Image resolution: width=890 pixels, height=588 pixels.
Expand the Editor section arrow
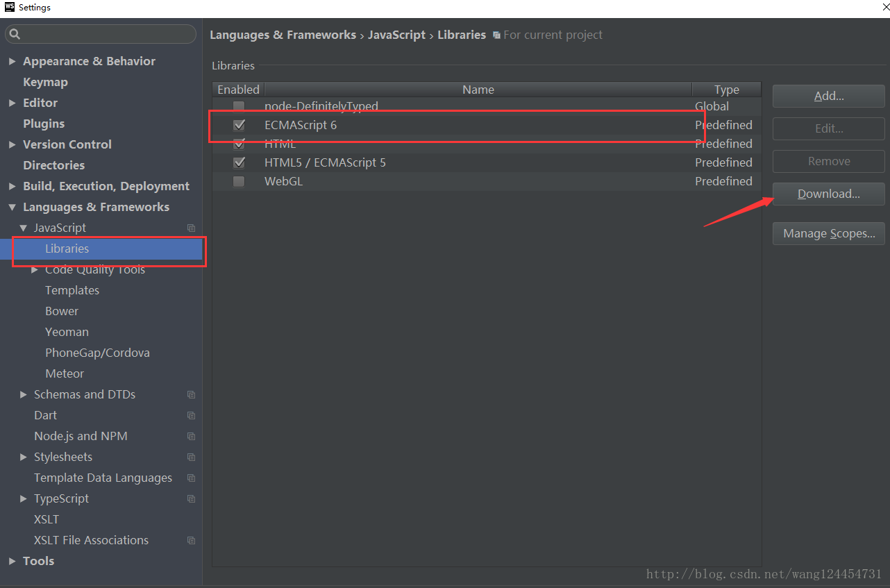pos(12,103)
